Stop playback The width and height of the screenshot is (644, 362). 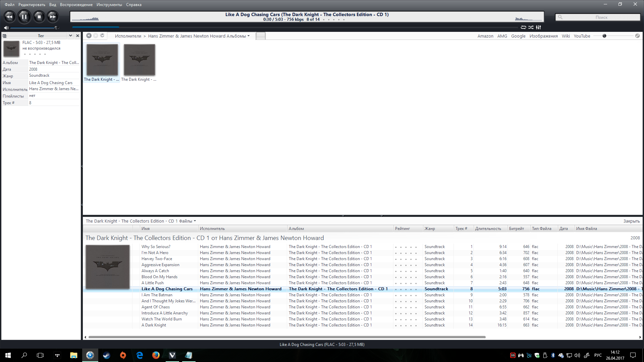click(x=39, y=16)
